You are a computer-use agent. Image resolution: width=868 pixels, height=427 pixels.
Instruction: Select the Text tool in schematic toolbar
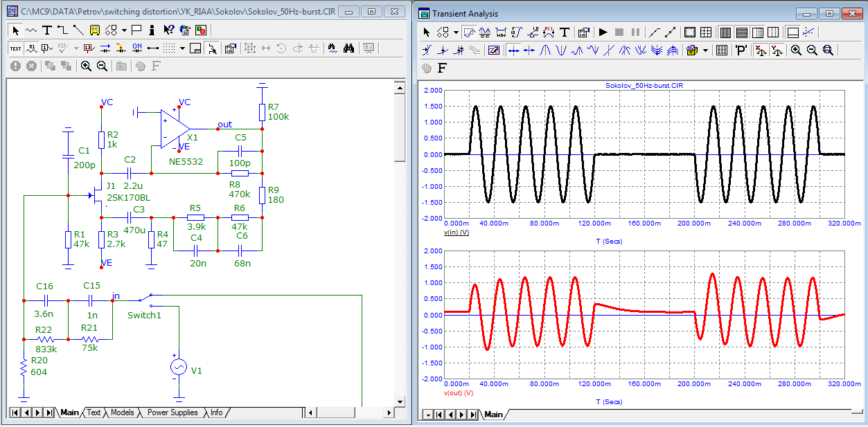point(46,30)
